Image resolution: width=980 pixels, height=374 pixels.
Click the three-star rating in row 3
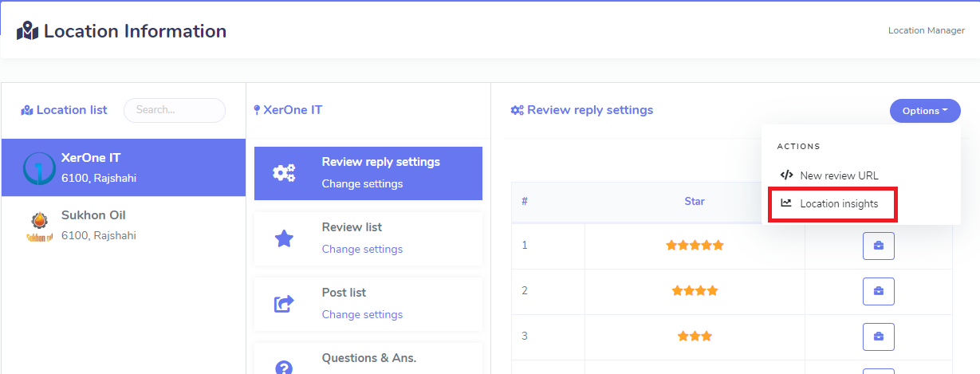(x=695, y=337)
